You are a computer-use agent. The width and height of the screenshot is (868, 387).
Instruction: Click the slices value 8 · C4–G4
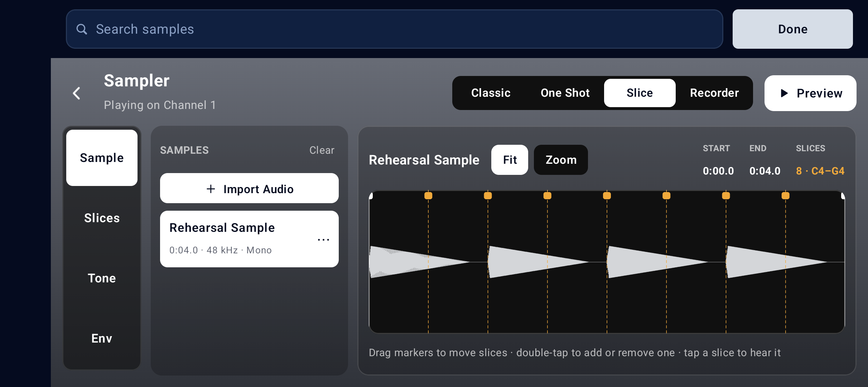(820, 171)
